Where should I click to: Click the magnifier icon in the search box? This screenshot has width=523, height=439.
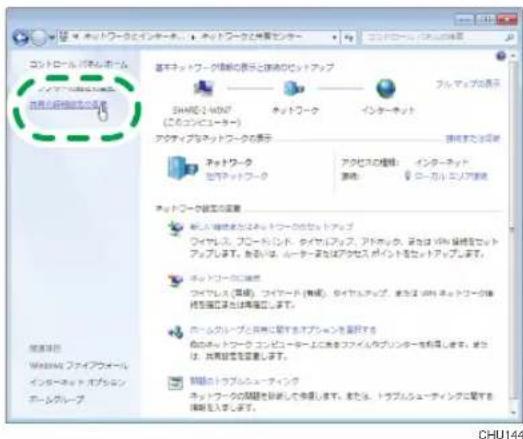point(510,37)
